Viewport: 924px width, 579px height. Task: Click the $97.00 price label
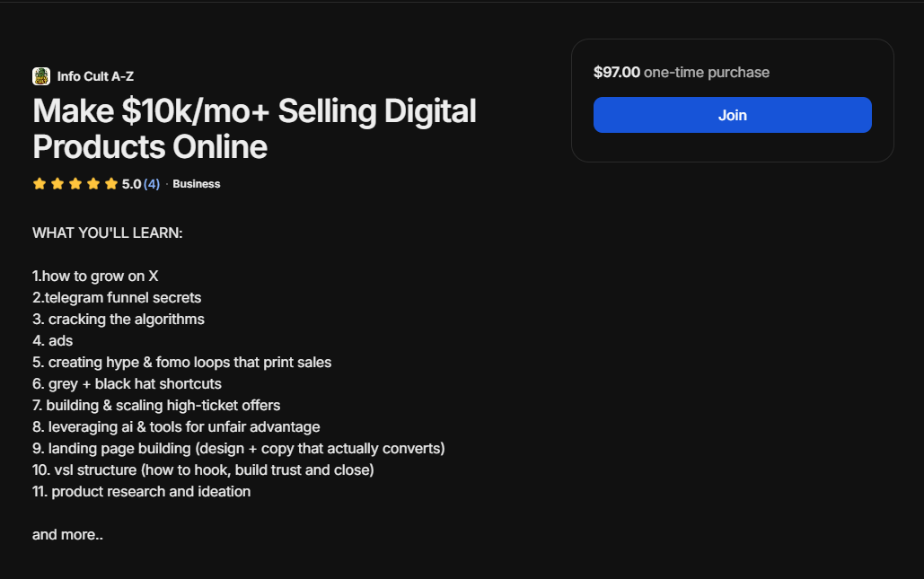tap(614, 72)
